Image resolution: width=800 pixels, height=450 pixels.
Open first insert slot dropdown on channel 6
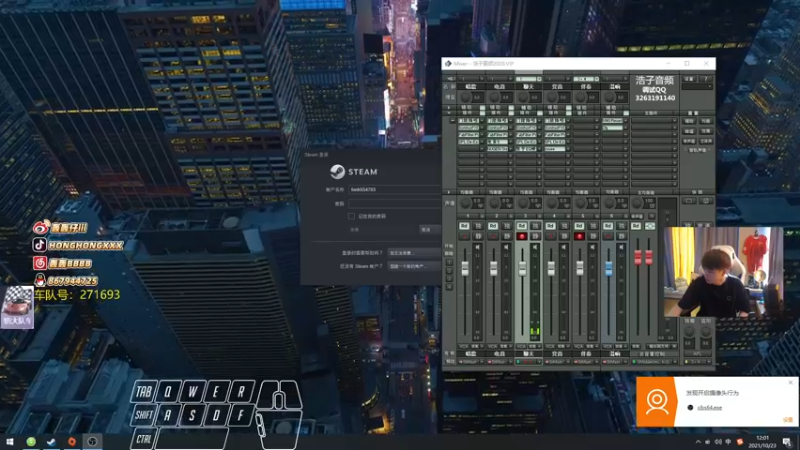[626, 121]
